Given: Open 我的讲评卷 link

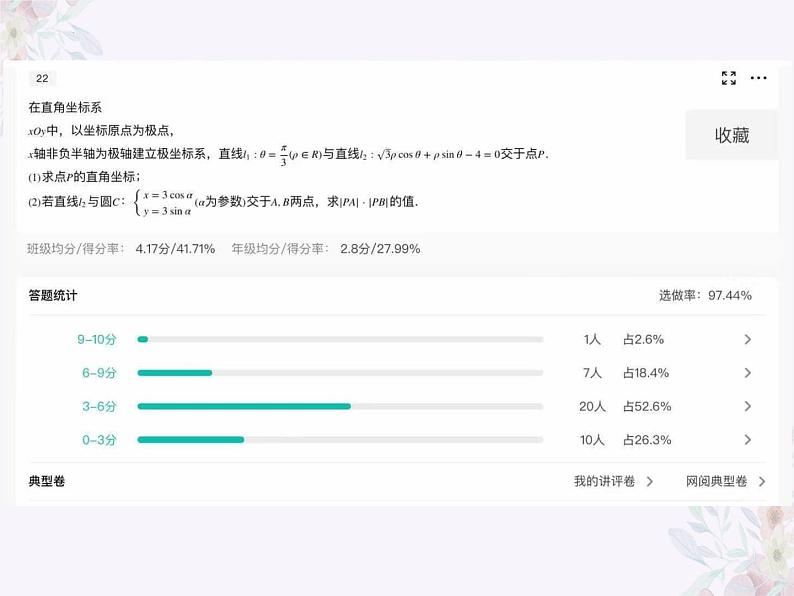Looking at the screenshot, I should [604, 481].
